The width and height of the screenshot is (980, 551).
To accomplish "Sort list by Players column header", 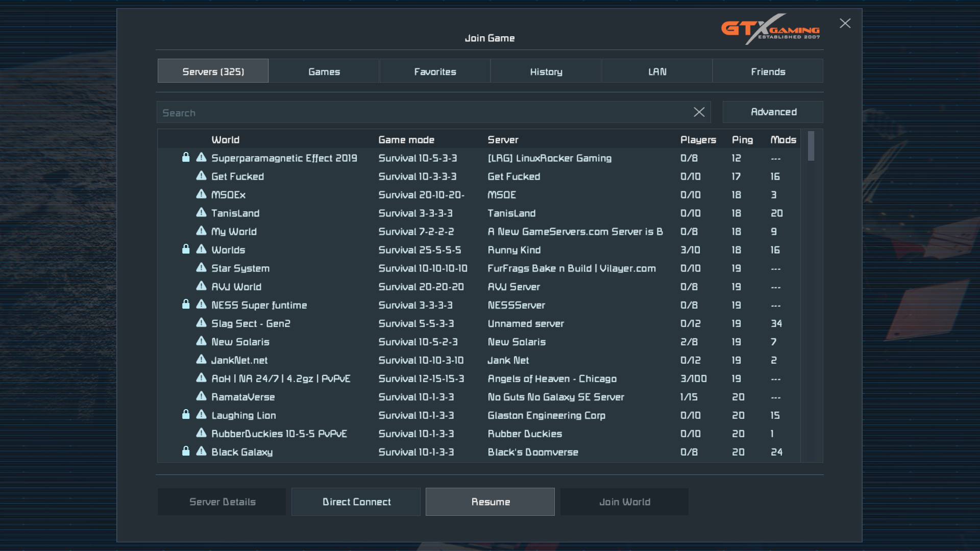I will [698, 140].
